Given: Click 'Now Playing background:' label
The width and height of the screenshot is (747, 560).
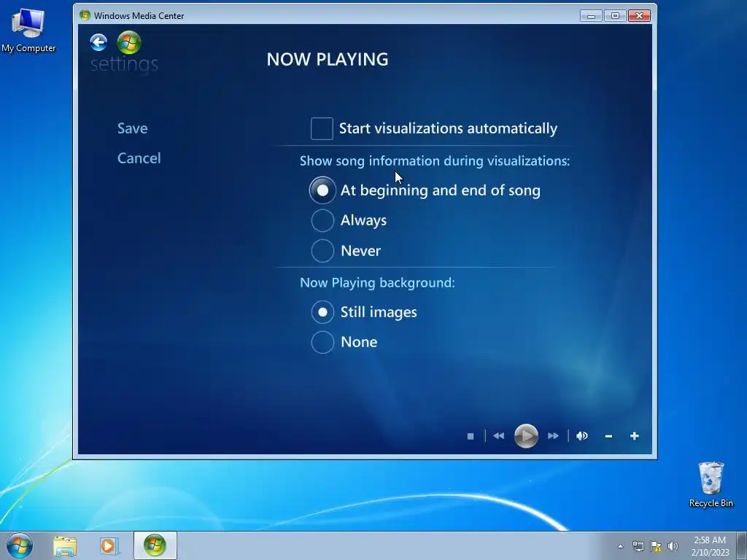Looking at the screenshot, I should [x=377, y=283].
